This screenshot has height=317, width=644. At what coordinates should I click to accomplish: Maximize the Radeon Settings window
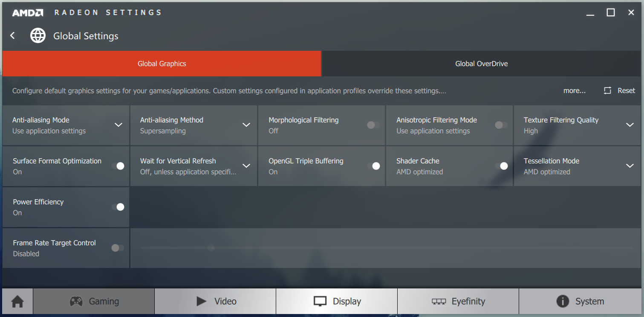[611, 13]
